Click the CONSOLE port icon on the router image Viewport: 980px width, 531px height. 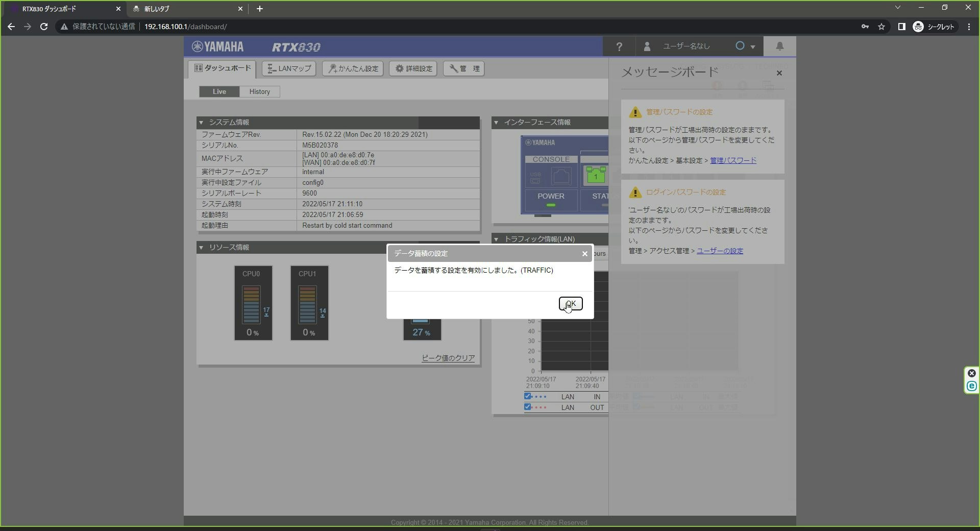pyautogui.click(x=561, y=176)
